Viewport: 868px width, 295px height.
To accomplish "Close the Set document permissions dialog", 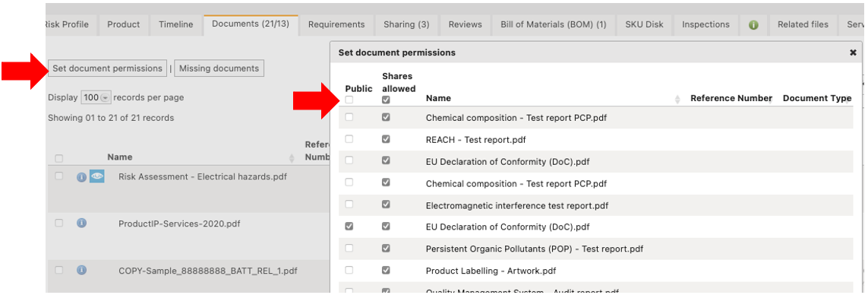I will pyautogui.click(x=853, y=52).
